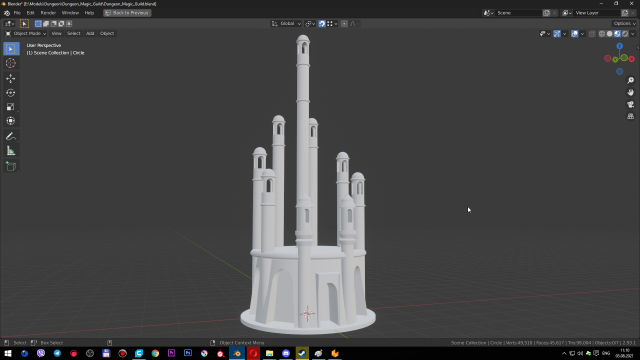The width and height of the screenshot is (640, 360).
Task: Select the tweak arrow tool in header
Action: pyautogui.click(x=24, y=24)
